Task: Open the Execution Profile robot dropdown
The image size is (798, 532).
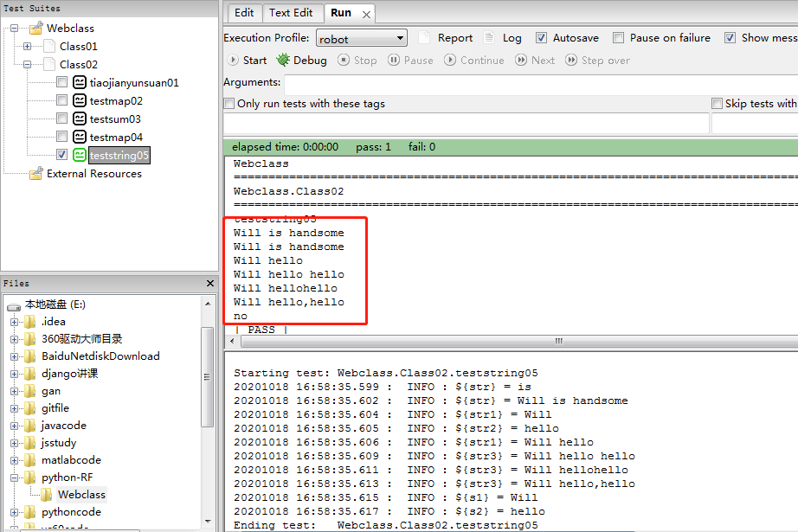Action: [361, 38]
